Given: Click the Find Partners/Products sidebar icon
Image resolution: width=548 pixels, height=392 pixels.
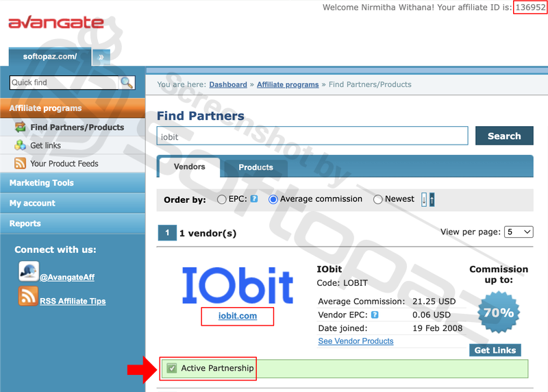Looking at the screenshot, I should pyautogui.click(x=21, y=127).
